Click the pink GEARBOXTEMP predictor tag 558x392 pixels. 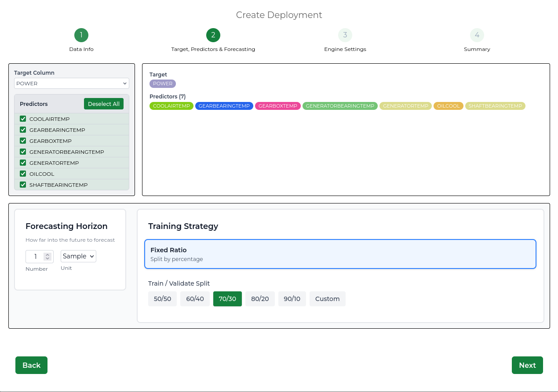point(278,106)
